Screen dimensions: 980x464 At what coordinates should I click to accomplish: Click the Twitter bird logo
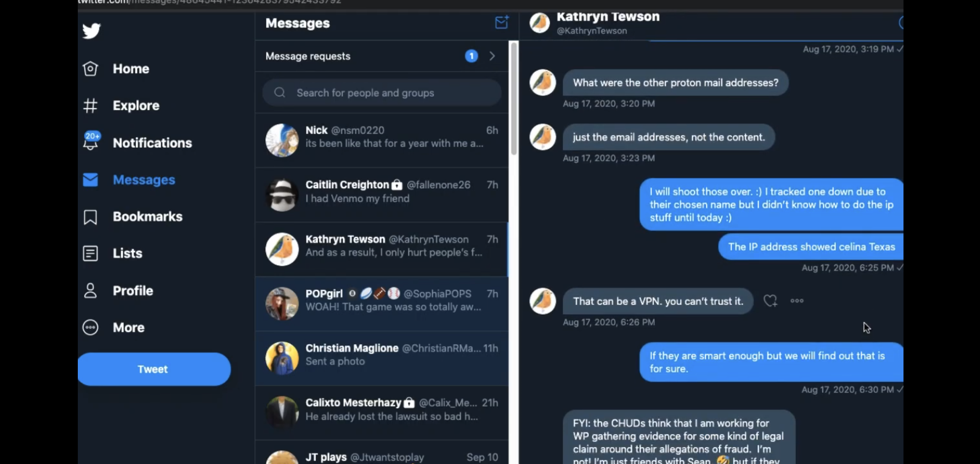91,31
